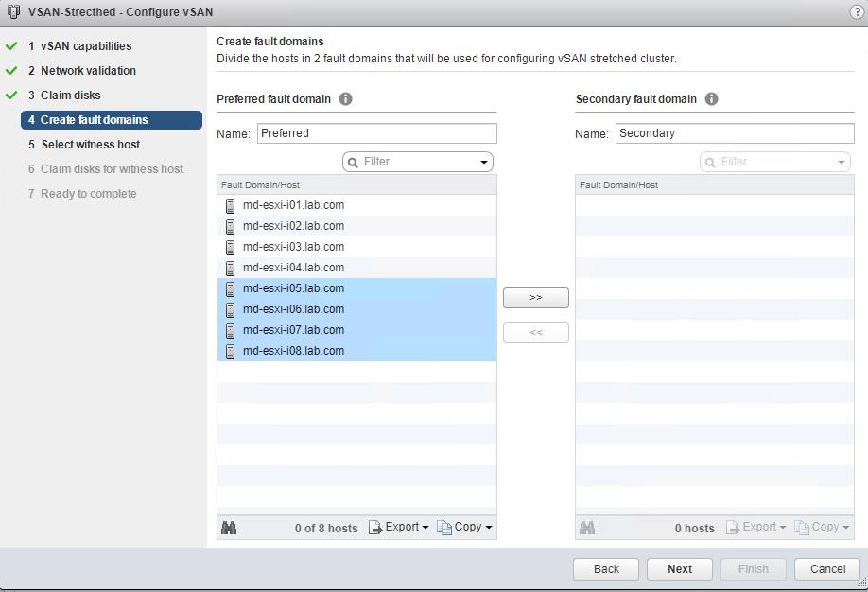Viewport: 868px width, 592px height.
Task: Click Fault Domain/Host header in Secondary list
Action: [714, 185]
